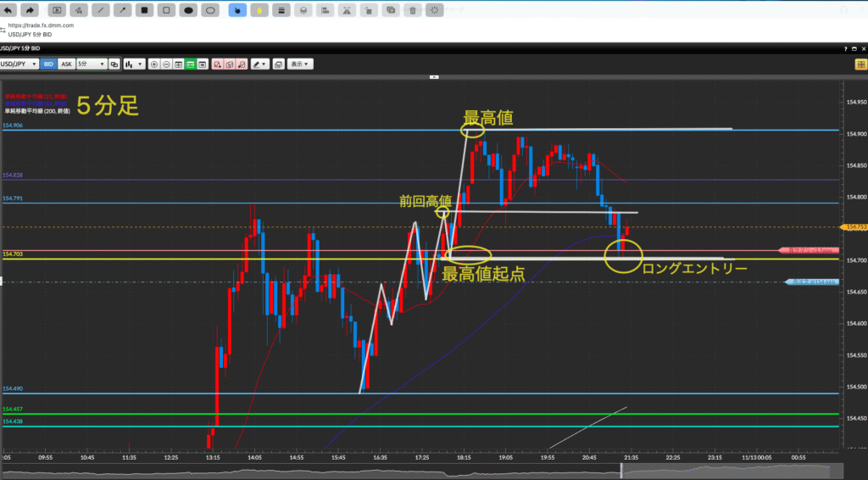Switch price display to BID
This screenshot has height=480, width=868.
(x=48, y=64)
